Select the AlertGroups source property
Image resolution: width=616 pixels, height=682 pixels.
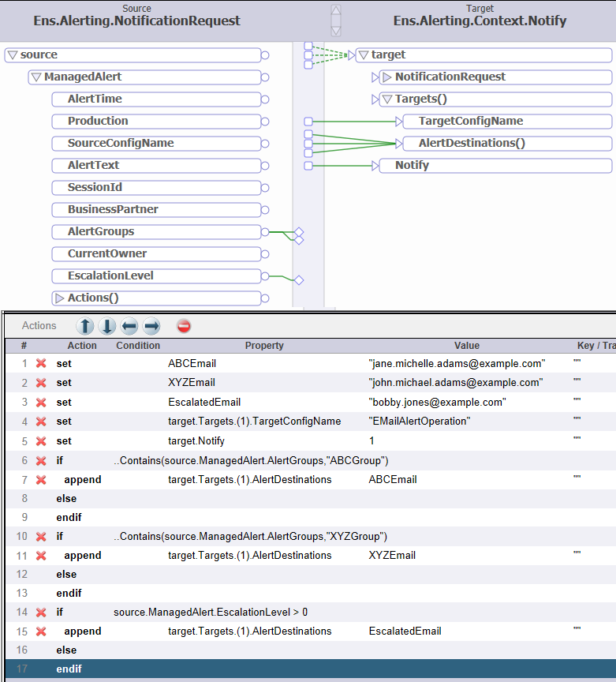pyautogui.click(x=156, y=232)
